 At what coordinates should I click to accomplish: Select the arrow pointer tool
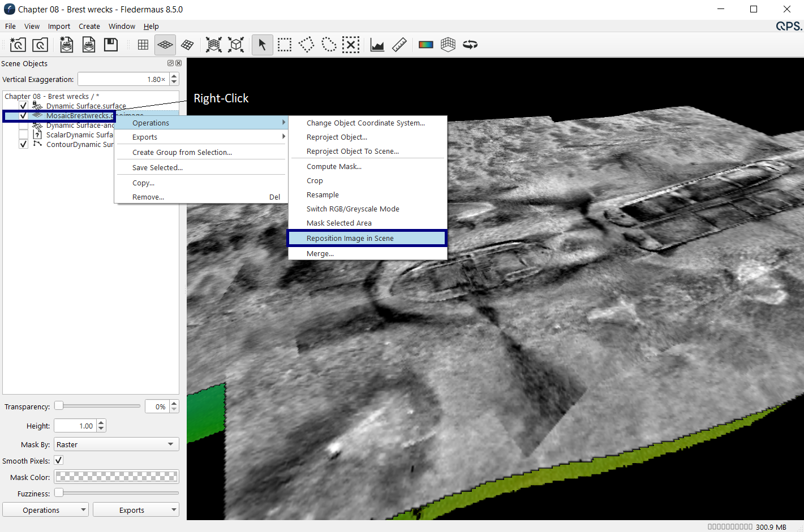click(x=262, y=45)
